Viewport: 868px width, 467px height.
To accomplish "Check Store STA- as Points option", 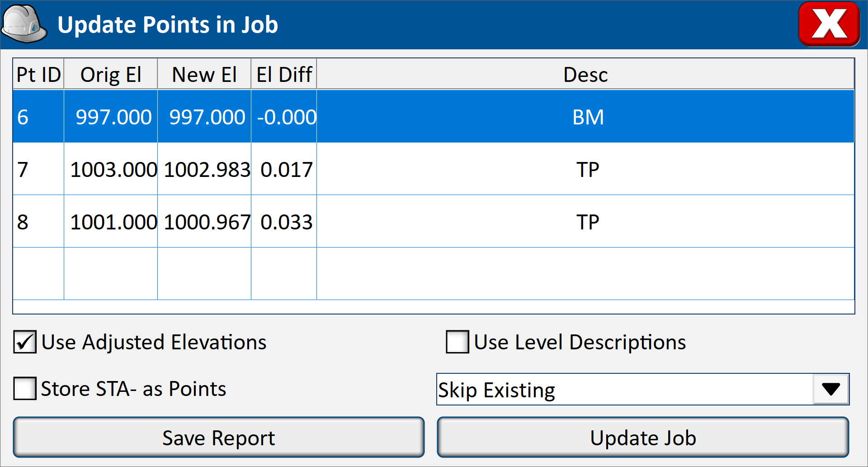I will [25, 388].
